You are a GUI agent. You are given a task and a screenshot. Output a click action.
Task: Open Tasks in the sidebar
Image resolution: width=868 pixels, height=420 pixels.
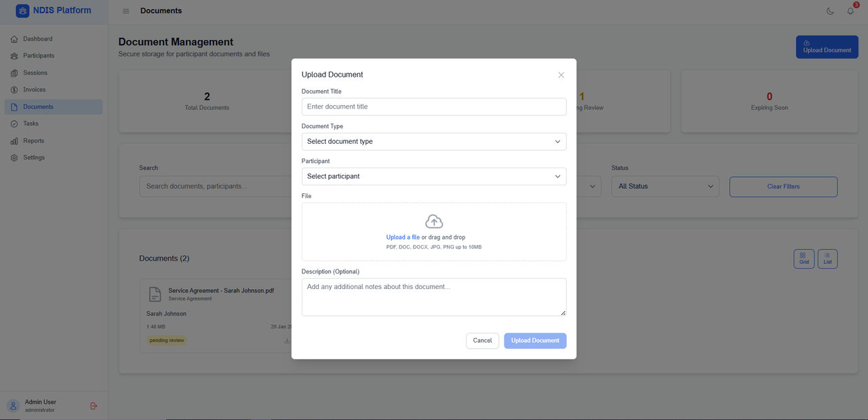[x=54, y=123]
